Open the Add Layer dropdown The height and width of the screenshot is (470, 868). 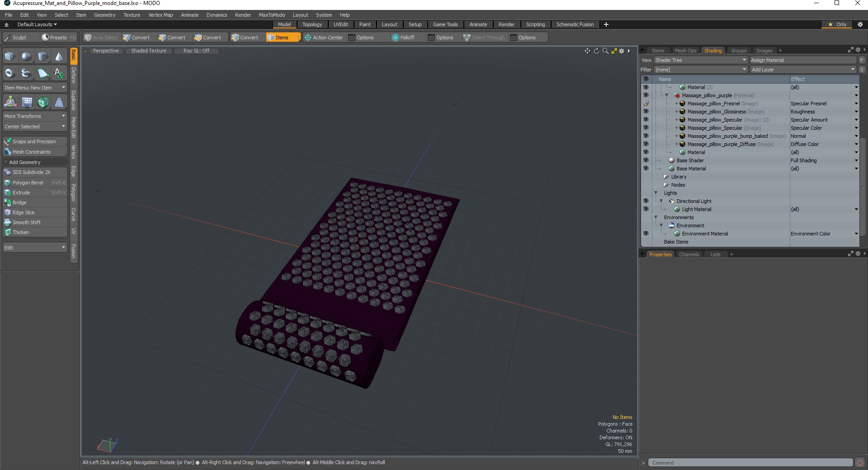pos(803,70)
